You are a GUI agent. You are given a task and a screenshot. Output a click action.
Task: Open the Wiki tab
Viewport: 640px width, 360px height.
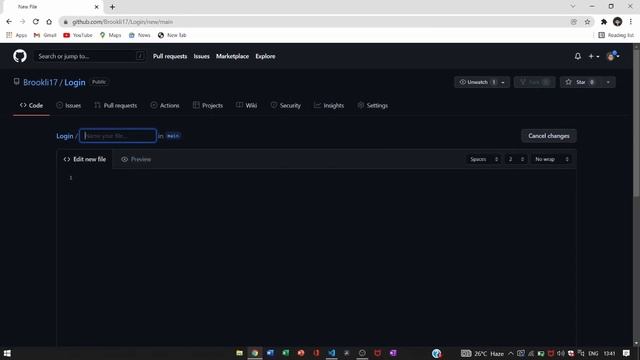point(247,105)
